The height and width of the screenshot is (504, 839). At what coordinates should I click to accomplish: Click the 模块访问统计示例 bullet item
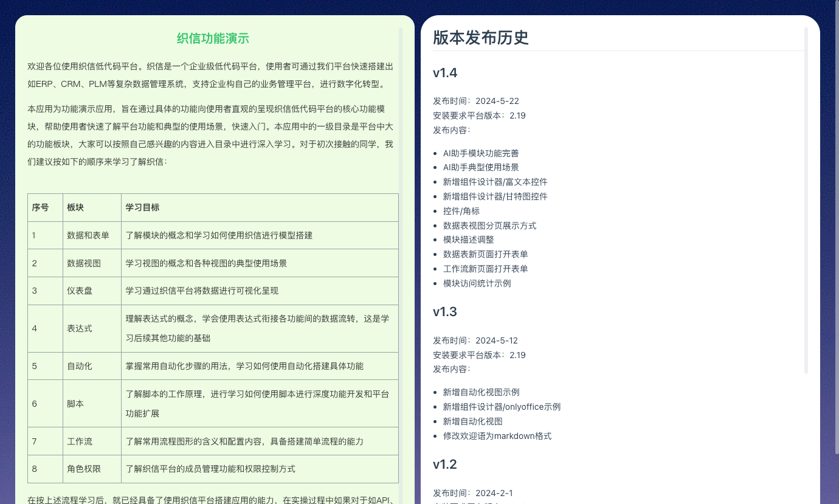click(x=477, y=283)
